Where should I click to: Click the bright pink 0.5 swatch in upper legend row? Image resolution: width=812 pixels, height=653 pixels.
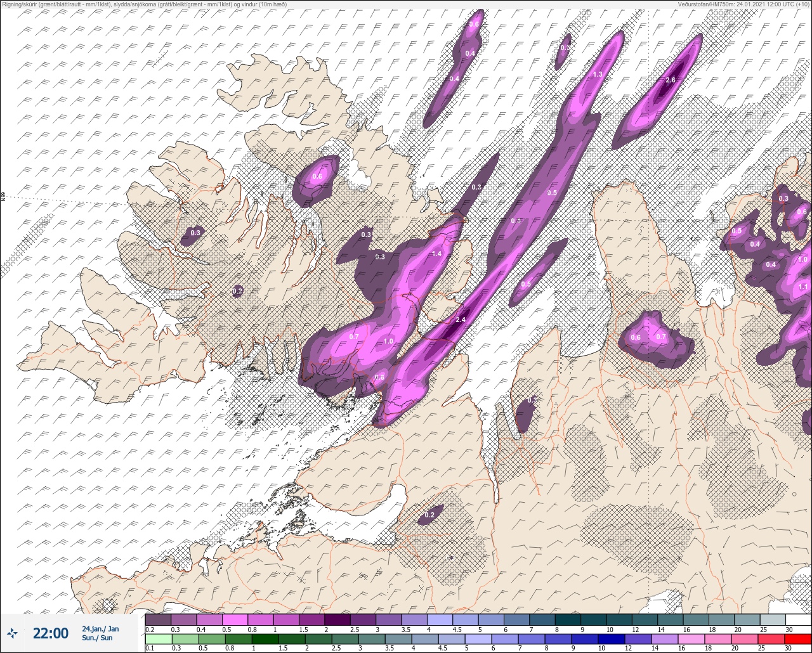tap(235, 619)
